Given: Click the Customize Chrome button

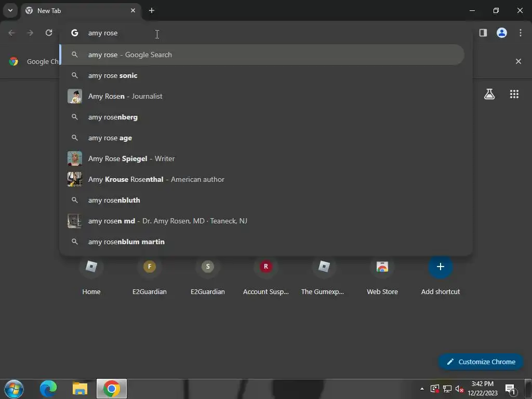Looking at the screenshot, I should (x=481, y=362).
